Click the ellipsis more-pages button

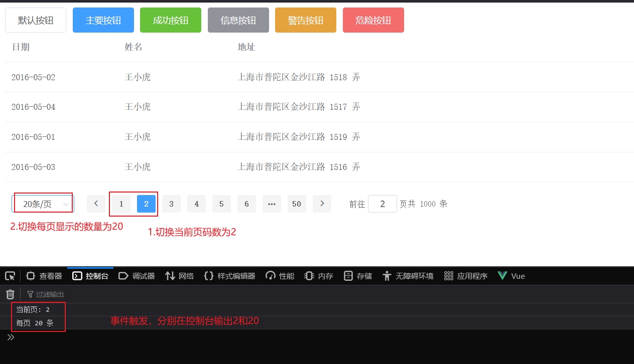tap(272, 204)
